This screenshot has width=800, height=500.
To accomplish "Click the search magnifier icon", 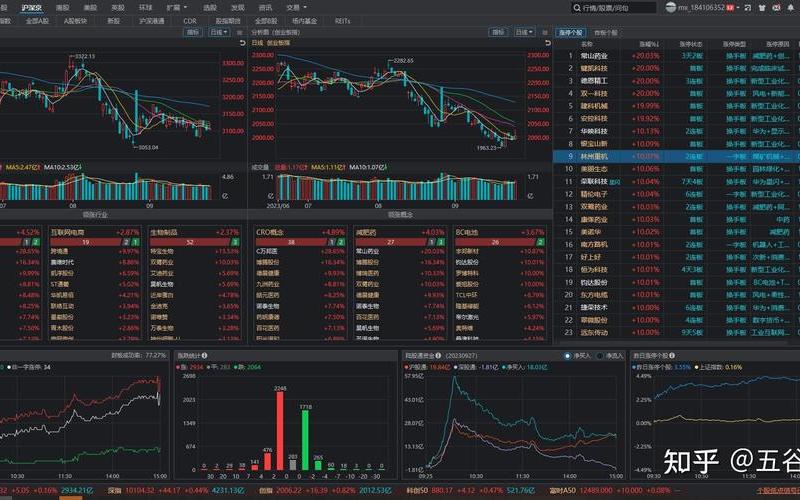I will coord(577,8).
